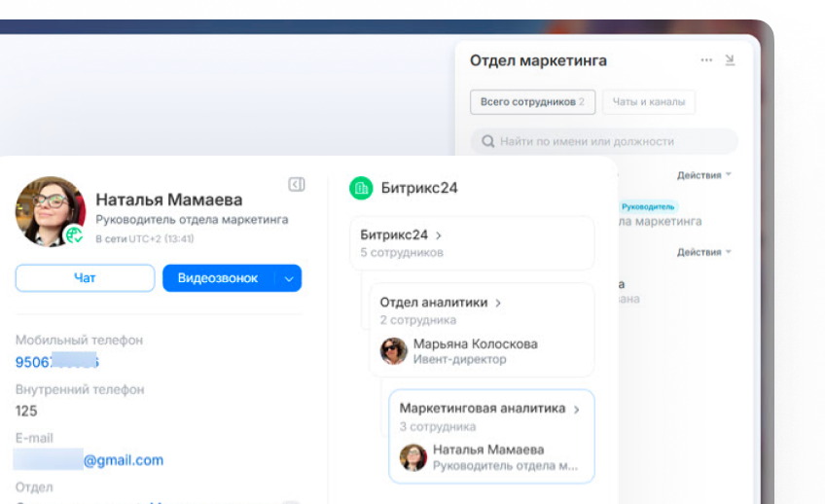Open the second Действия dropdown

pos(703,253)
